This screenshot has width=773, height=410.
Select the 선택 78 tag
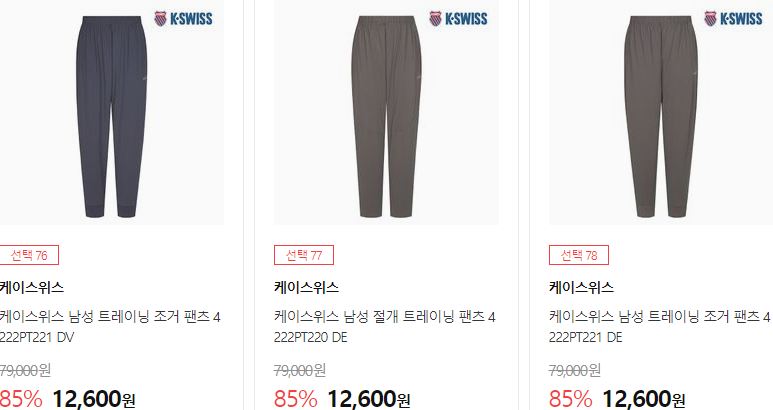click(579, 255)
